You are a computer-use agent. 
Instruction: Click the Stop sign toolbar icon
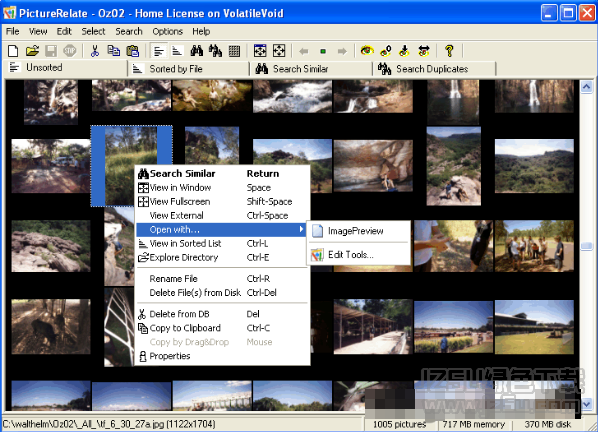70,50
